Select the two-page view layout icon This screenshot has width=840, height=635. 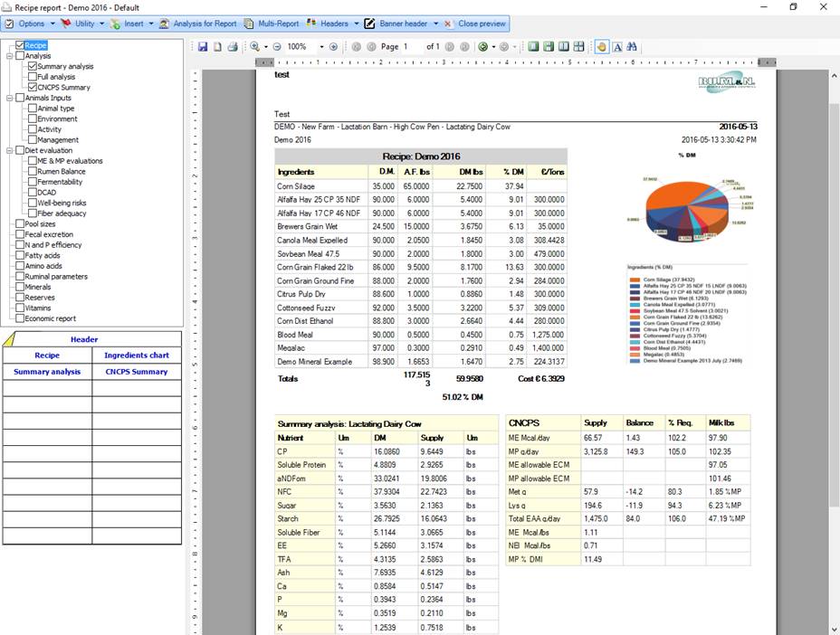pyautogui.click(x=564, y=46)
